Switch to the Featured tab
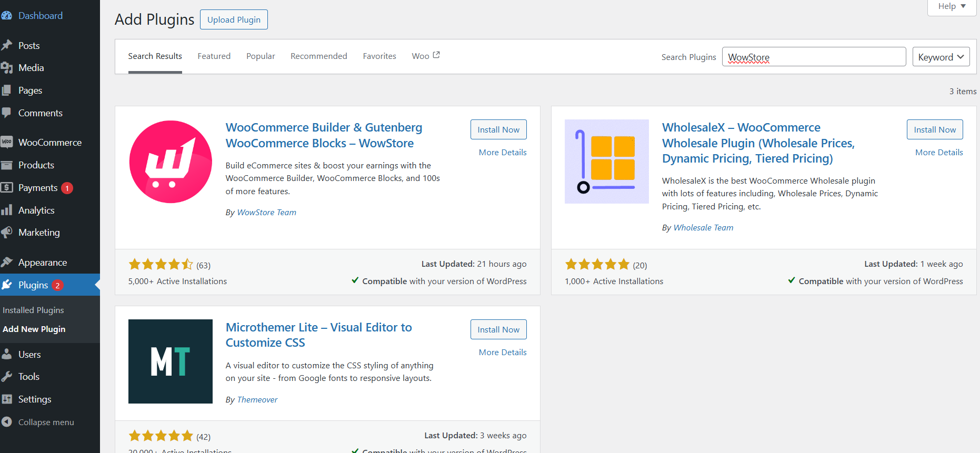 click(214, 56)
